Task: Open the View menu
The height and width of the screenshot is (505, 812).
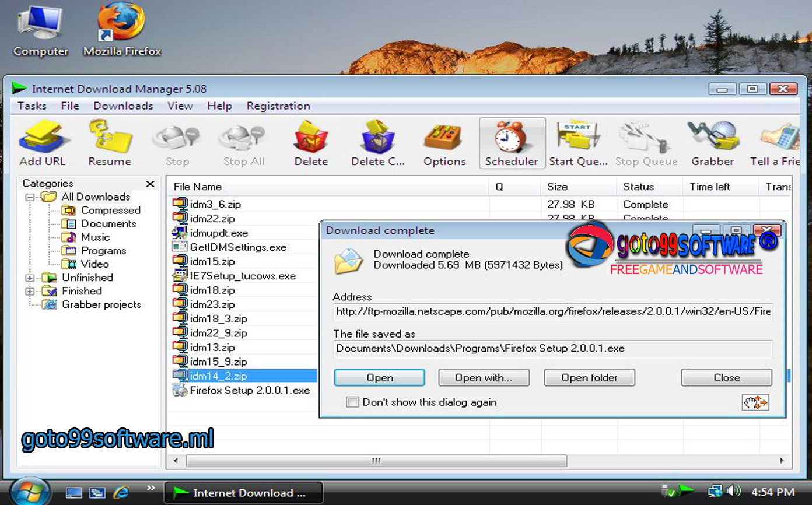Action: 180,106
